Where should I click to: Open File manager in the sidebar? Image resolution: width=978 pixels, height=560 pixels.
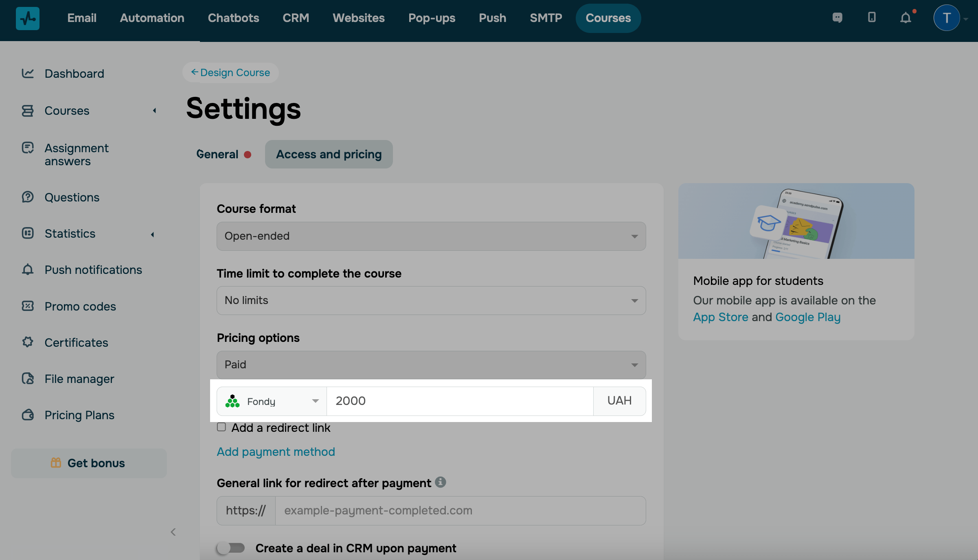(79, 378)
